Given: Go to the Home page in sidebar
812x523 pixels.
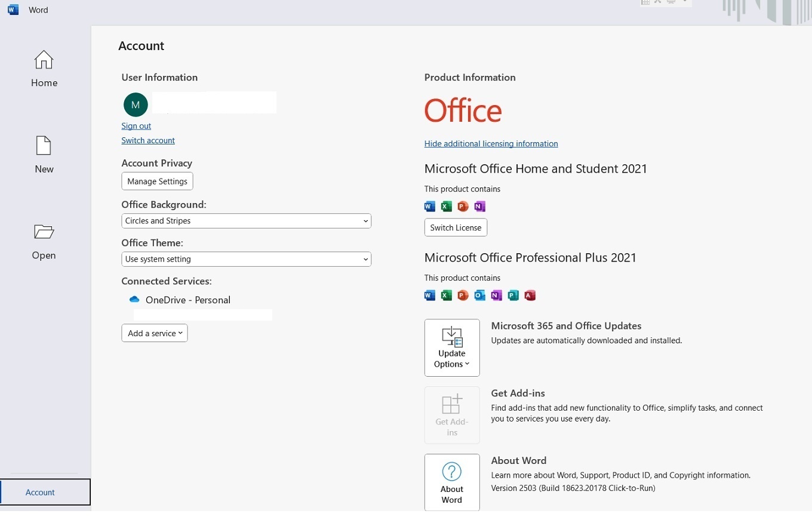Looking at the screenshot, I should click(x=44, y=69).
